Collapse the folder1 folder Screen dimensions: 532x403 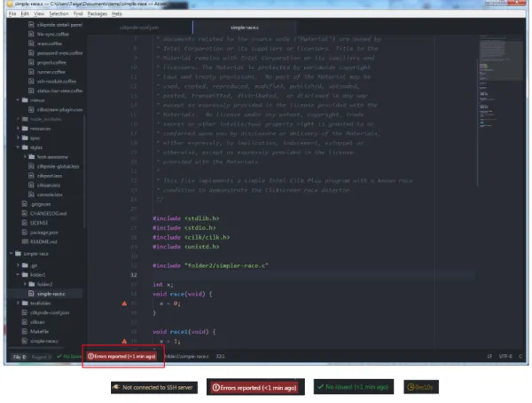[x=18, y=274]
